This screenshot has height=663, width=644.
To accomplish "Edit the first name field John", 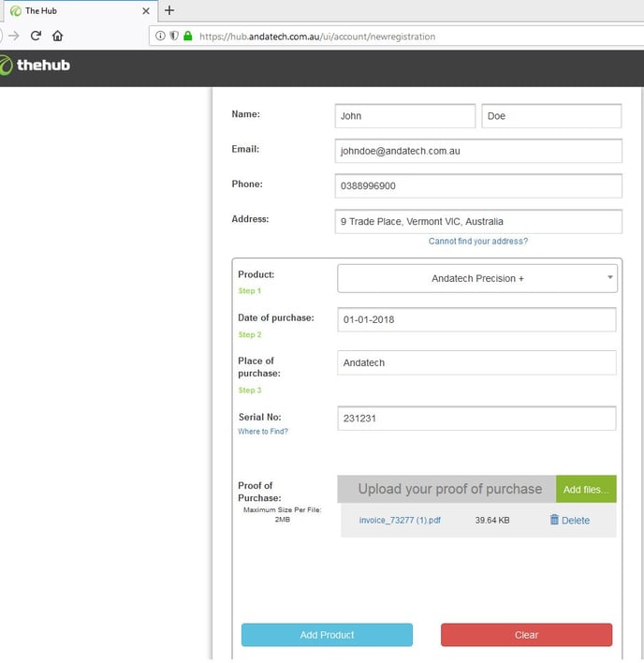I will tap(404, 116).
